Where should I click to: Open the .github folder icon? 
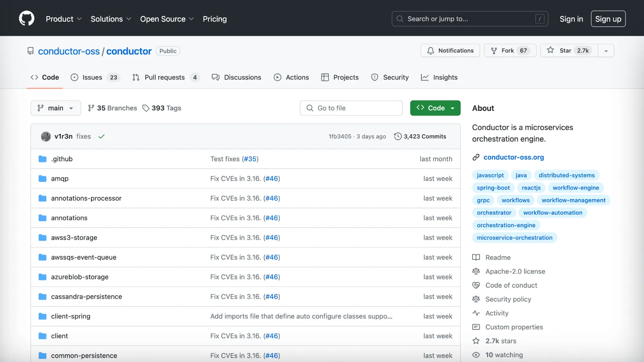pyautogui.click(x=42, y=158)
